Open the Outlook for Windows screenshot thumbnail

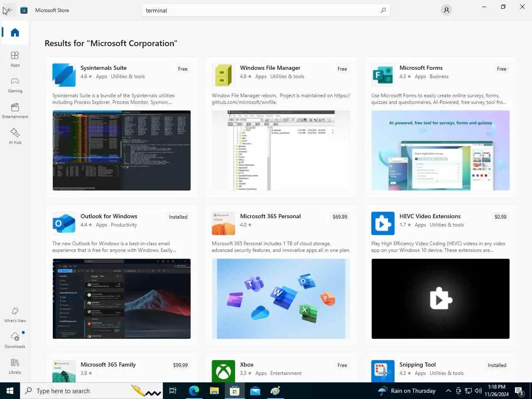click(x=121, y=299)
